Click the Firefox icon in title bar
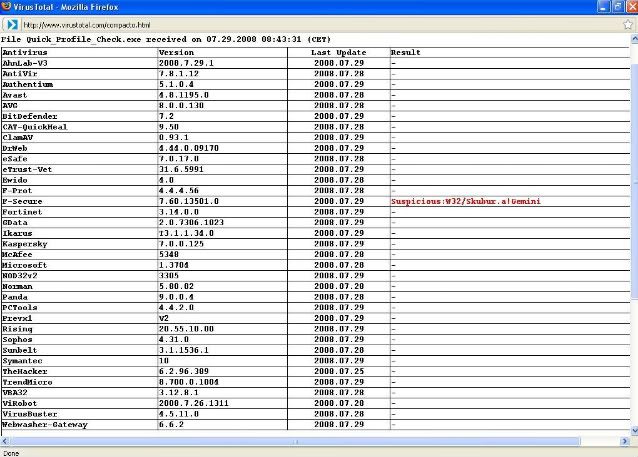Viewport: 638px width, 457px height. (x=6, y=6)
